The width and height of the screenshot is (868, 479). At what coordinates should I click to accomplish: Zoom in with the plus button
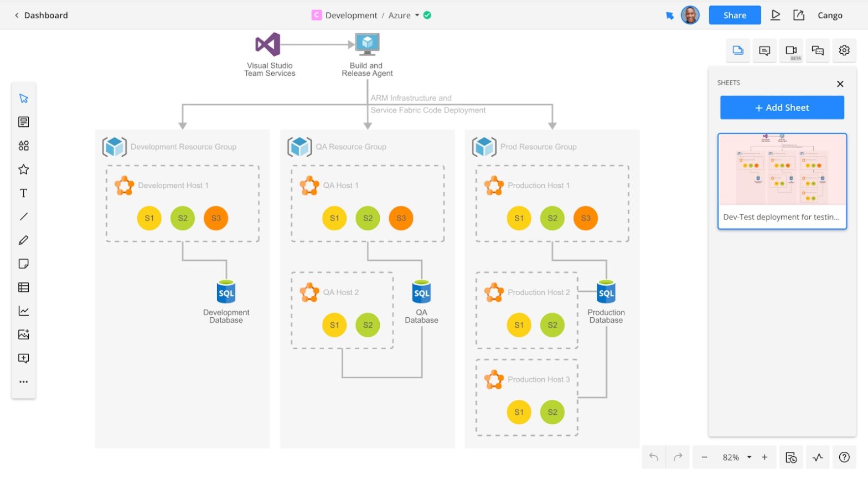764,457
